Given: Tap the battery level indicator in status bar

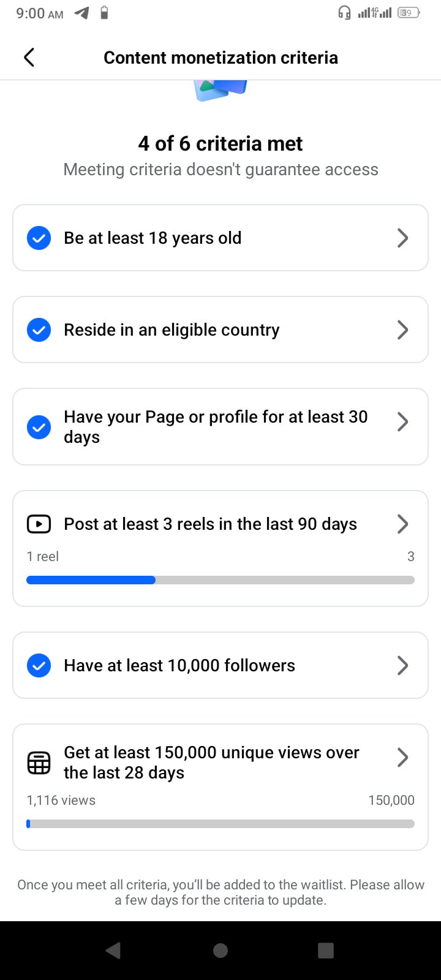Looking at the screenshot, I should click(409, 13).
